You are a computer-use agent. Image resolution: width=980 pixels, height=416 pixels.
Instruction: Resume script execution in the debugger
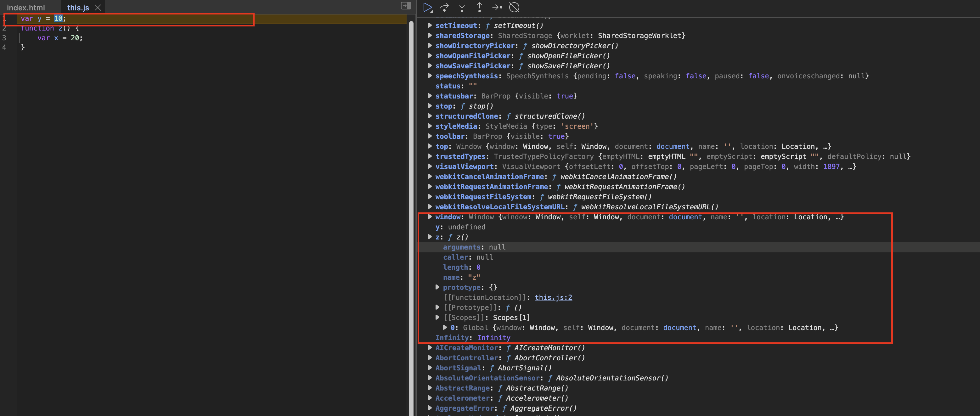[x=428, y=7]
